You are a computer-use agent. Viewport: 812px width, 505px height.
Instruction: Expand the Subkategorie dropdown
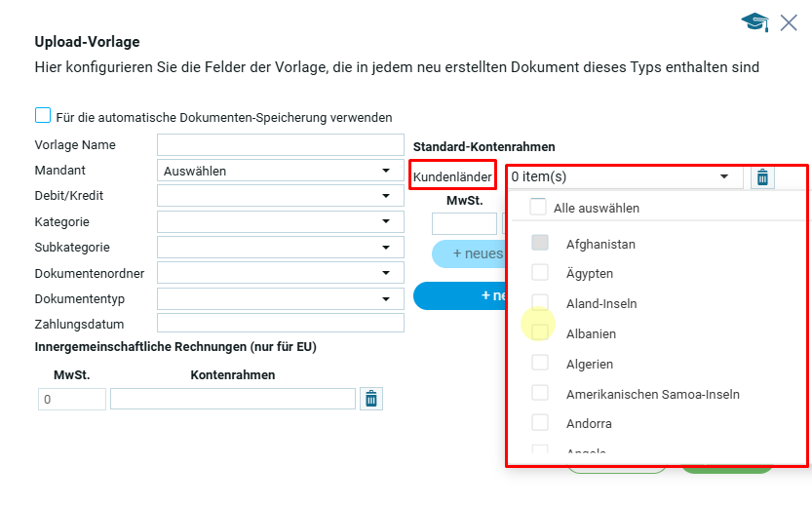point(280,247)
